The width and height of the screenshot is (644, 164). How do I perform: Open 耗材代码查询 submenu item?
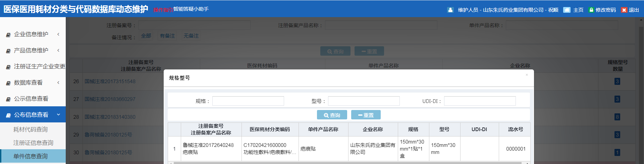click(31, 129)
